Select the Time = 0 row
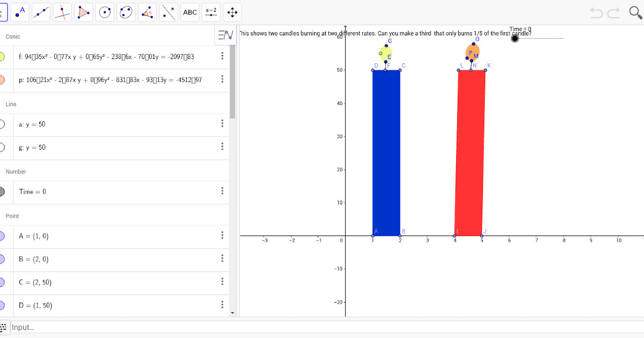The width and height of the screenshot is (644, 338). pyautogui.click(x=115, y=192)
